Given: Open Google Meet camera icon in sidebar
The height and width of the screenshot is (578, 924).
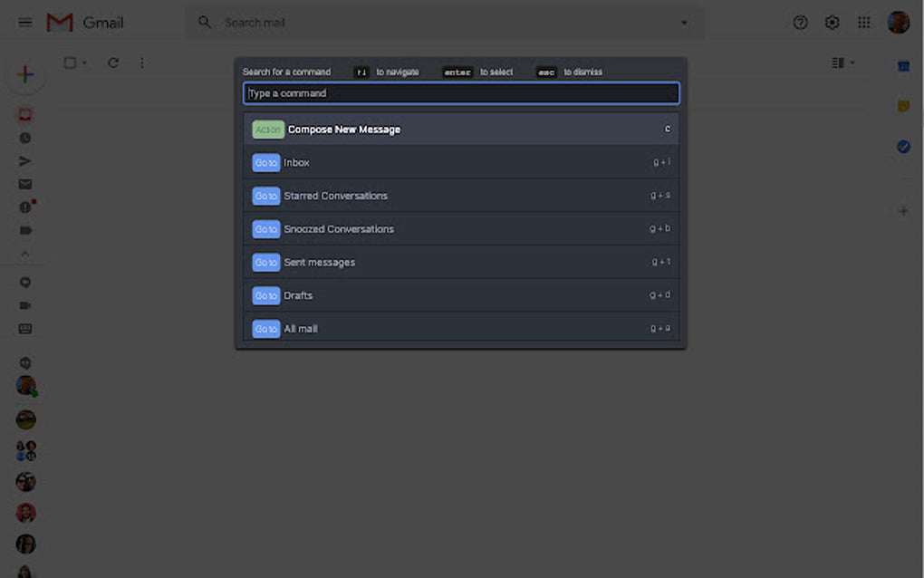Looking at the screenshot, I should 25,305.
